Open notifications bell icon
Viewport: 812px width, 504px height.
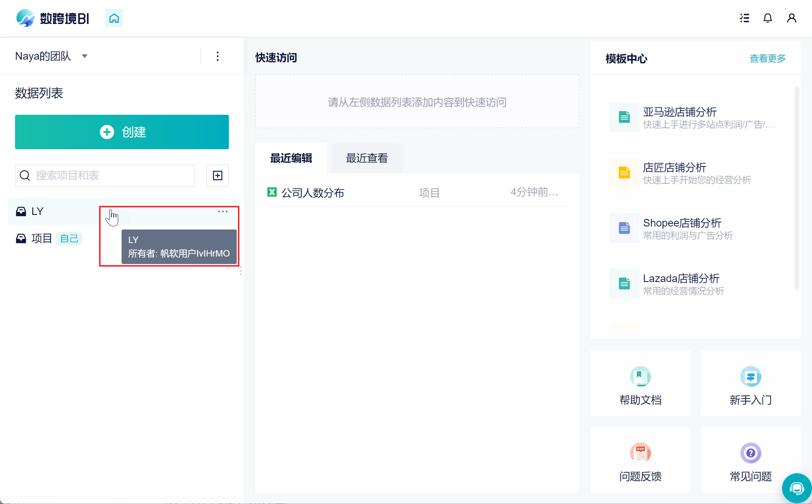tap(768, 18)
